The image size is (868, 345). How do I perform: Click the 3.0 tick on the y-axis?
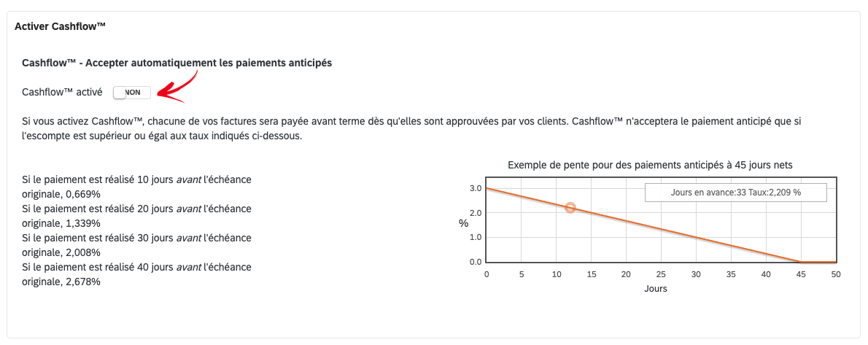tap(476, 188)
